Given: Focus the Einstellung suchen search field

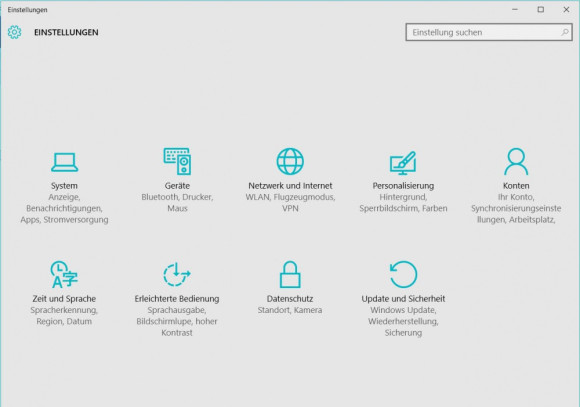Looking at the screenshot, I should 489,32.
